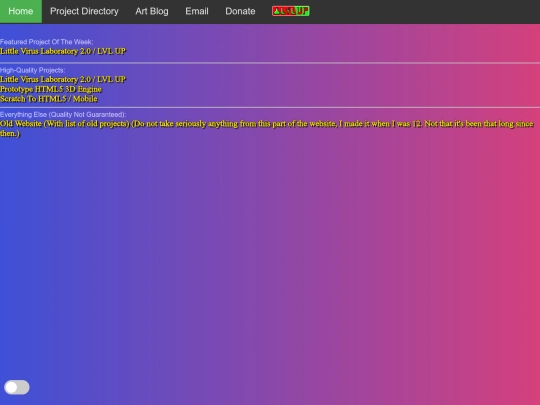Select Email in the navigation bar
This screenshot has height=405, width=540.
197,11
